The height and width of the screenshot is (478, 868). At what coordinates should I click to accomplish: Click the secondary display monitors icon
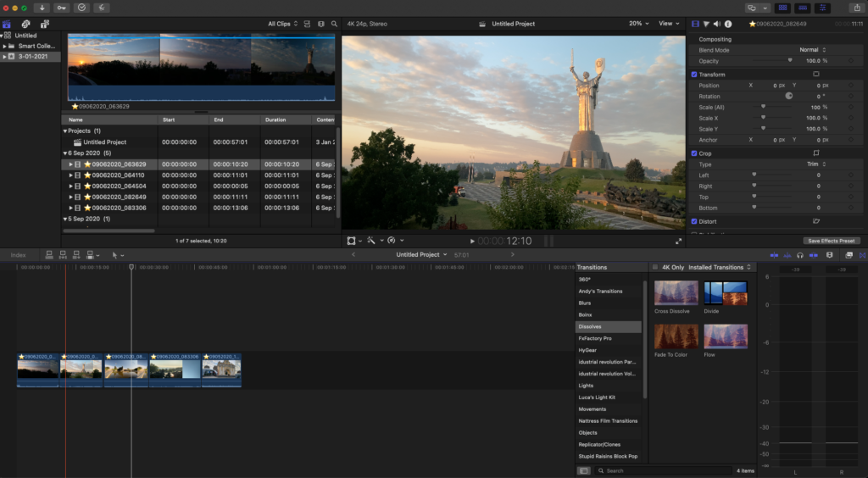pos(752,8)
